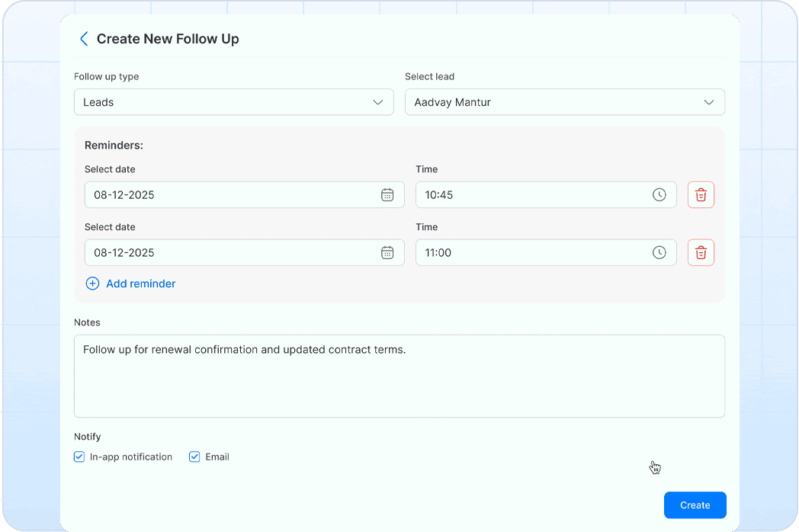Click the plus circle icon beside Add reminder
Viewport: 799px width, 532px height.
coord(92,284)
